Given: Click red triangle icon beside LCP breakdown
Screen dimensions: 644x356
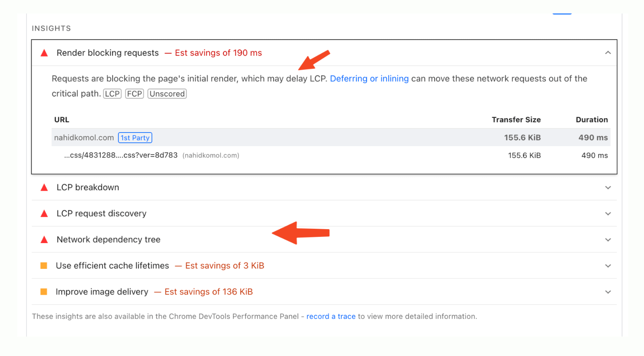Looking at the screenshot, I should (x=44, y=187).
